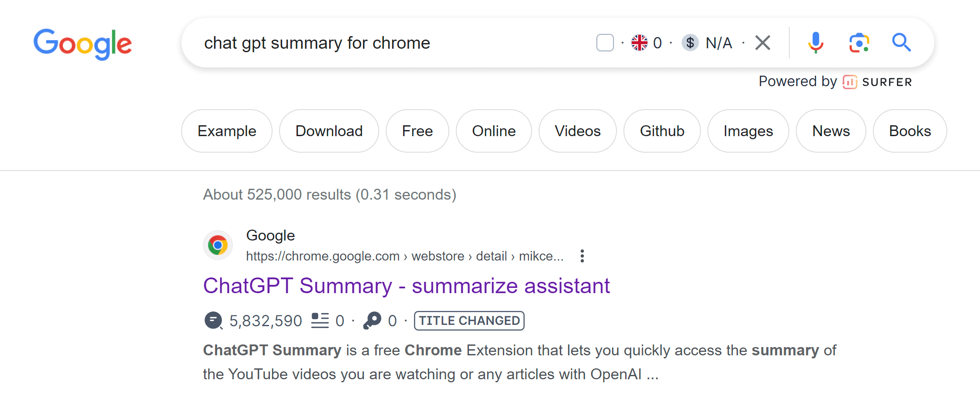Click the key keywords count icon
Viewport: 980px width, 411px height.
(372, 321)
